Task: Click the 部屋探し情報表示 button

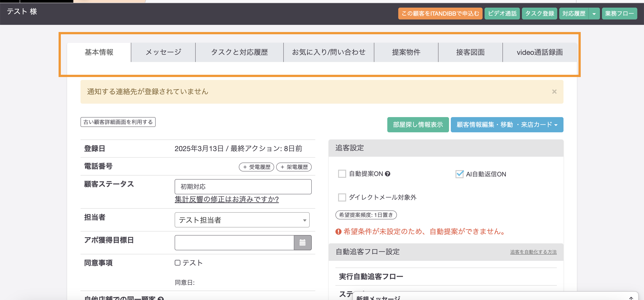Action: coord(418,125)
